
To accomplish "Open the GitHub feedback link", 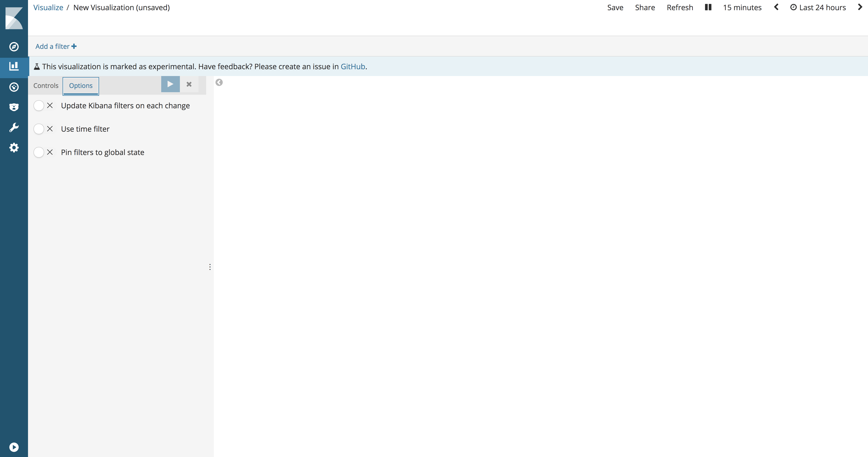I will [353, 66].
